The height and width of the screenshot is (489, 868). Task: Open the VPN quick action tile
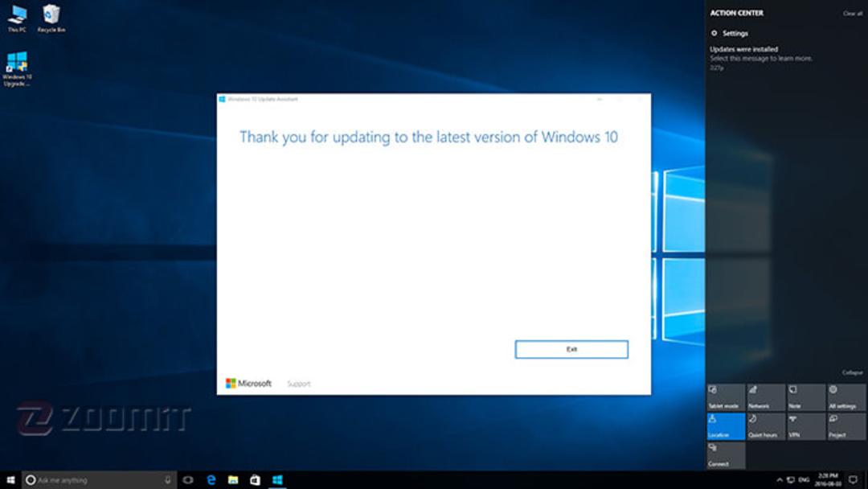[806, 426]
